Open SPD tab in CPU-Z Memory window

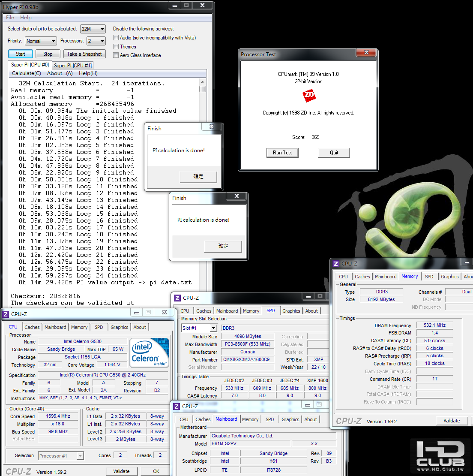429,276
